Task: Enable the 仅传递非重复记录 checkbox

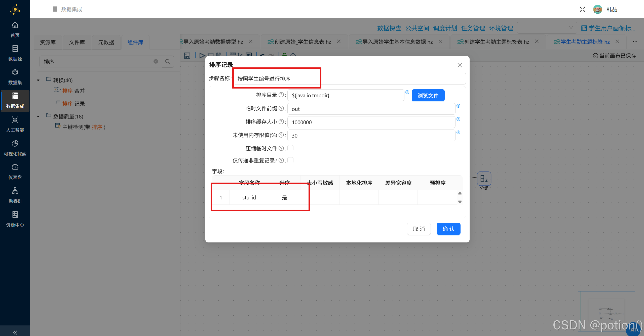Action: [x=290, y=160]
